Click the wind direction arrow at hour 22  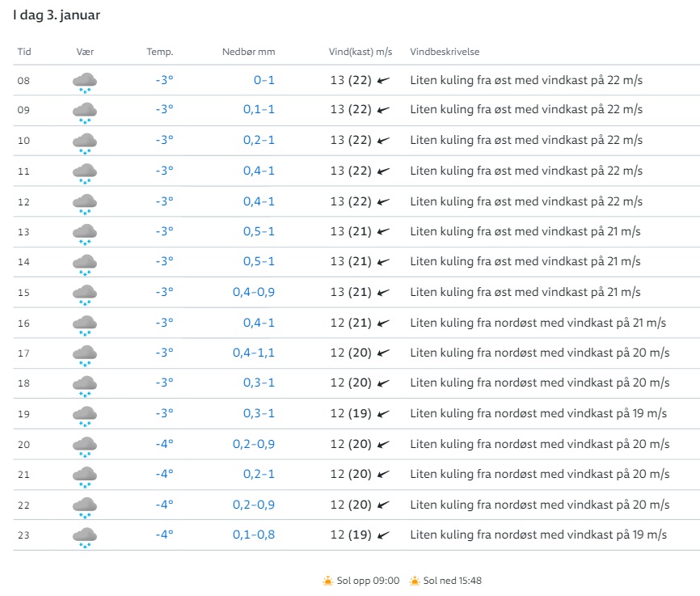383,505
